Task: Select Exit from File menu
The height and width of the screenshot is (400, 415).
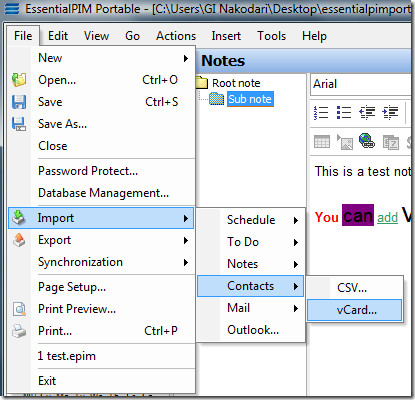Action: [x=101, y=381]
